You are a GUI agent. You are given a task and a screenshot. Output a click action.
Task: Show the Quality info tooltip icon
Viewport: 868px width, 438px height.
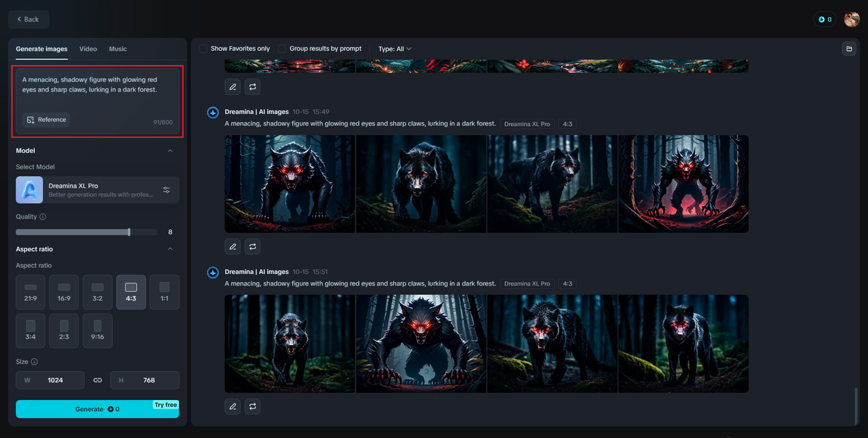point(43,217)
